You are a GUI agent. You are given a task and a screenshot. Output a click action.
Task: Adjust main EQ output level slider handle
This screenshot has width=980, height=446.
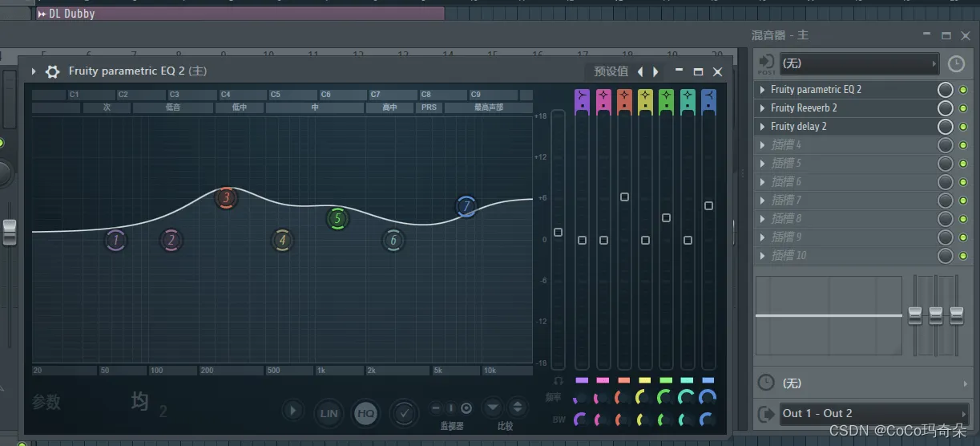[x=559, y=233]
